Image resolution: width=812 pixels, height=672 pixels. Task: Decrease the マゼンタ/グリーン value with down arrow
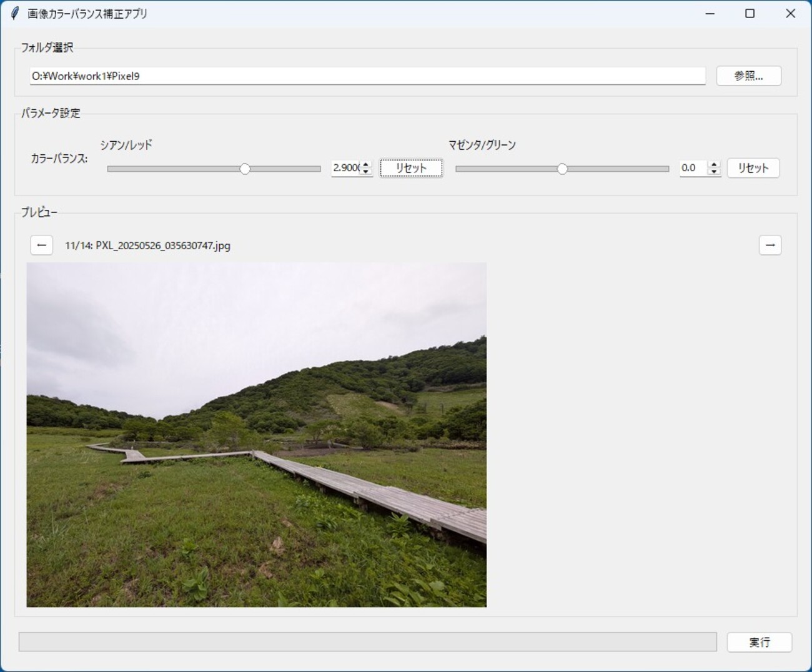coord(714,172)
